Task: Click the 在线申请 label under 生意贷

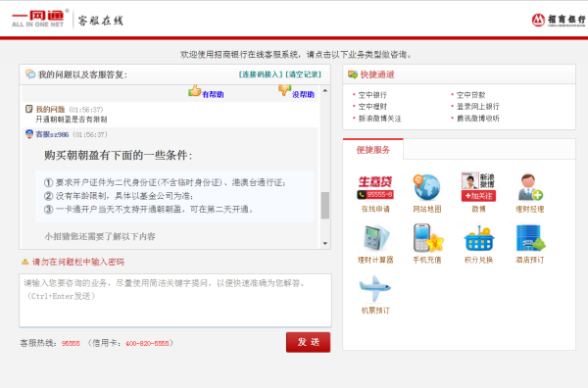Action: point(375,209)
